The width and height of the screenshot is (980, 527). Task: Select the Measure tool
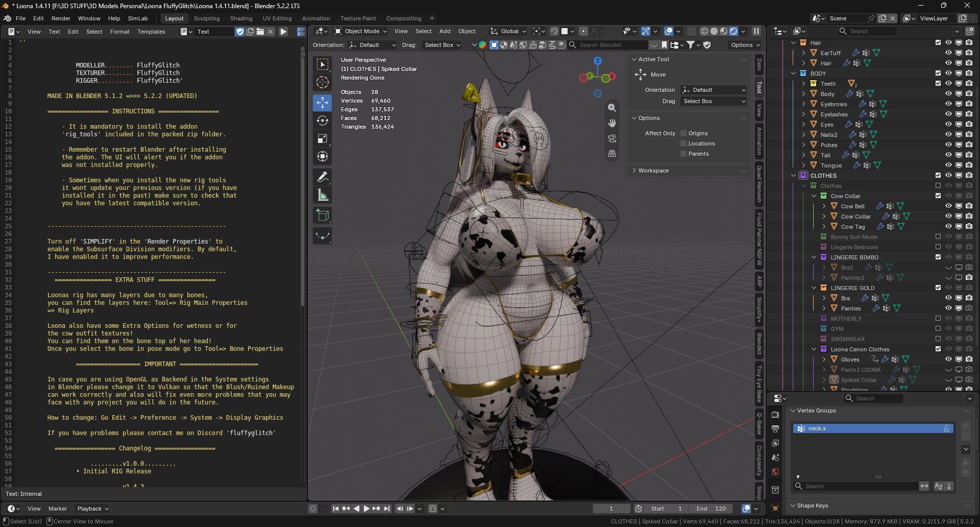point(323,195)
